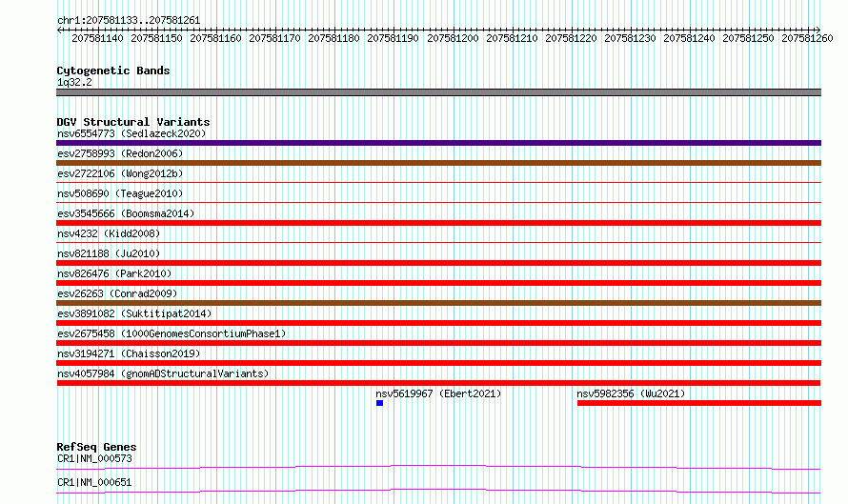
Task: Open nsv5619967 (Ebert2021) label
Action: tap(438, 393)
